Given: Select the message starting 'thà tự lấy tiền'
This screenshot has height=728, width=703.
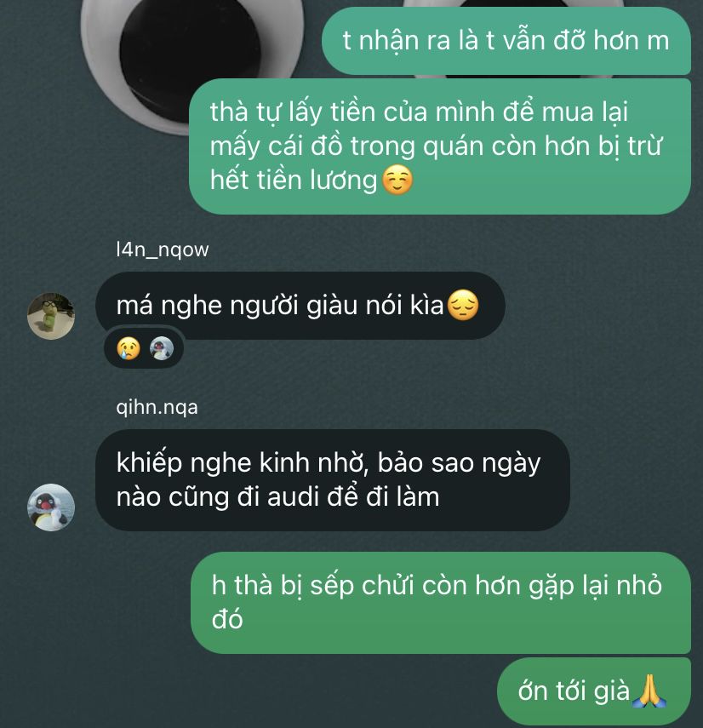Looking at the screenshot, I should point(440,146).
